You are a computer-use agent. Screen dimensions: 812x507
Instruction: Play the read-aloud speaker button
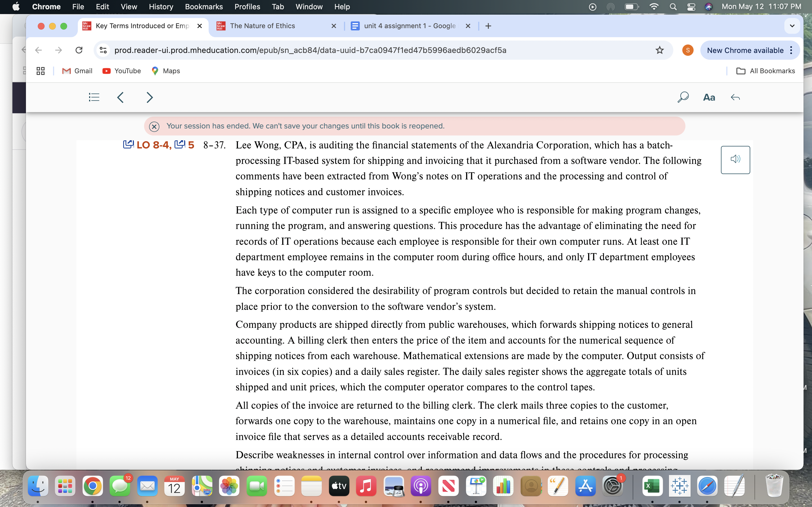(735, 159)
